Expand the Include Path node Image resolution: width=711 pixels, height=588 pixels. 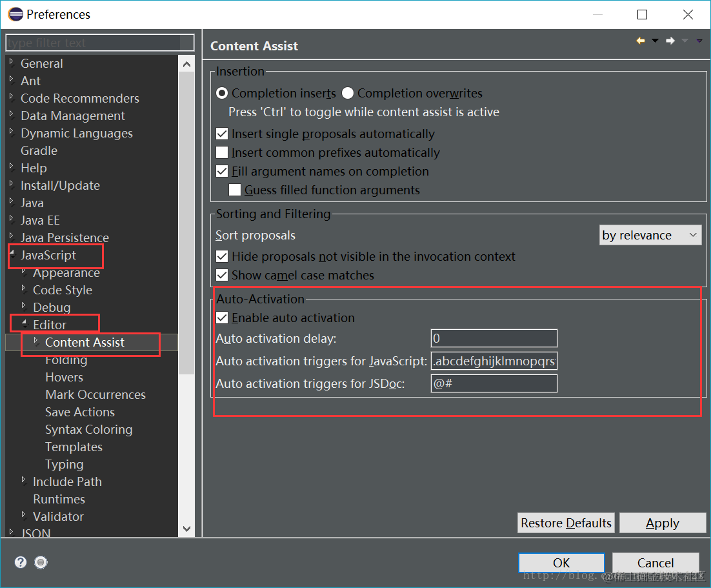pos(24,480)
